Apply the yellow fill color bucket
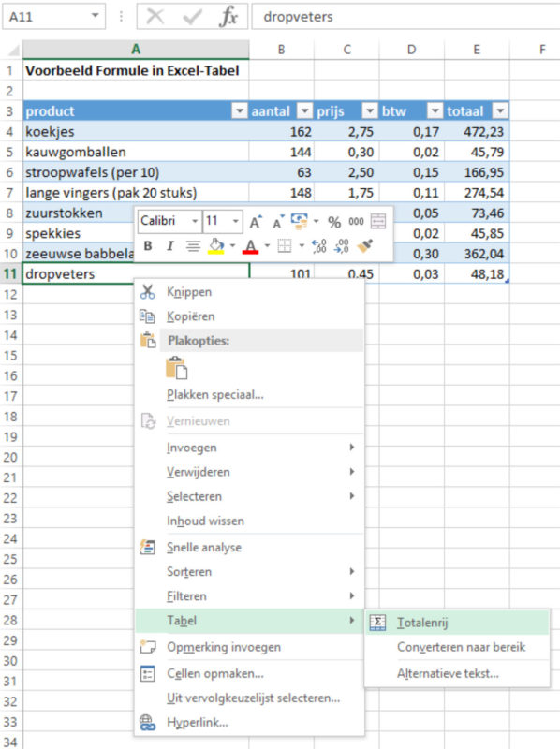Screen dimensions: 560x749 (x=216, y=246)
